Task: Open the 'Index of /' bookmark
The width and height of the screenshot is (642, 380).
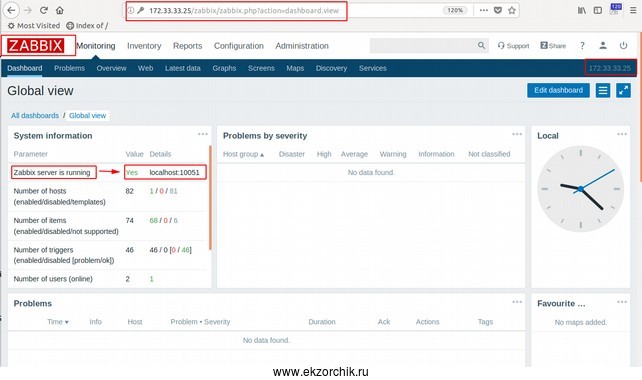Action: [87, 25]
